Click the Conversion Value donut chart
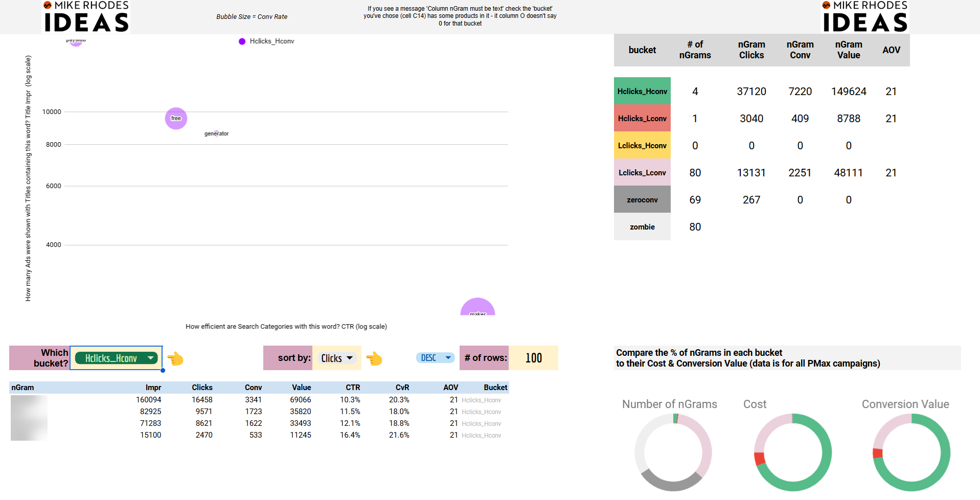The image size is (980, 500). click(x=911, y=452)
